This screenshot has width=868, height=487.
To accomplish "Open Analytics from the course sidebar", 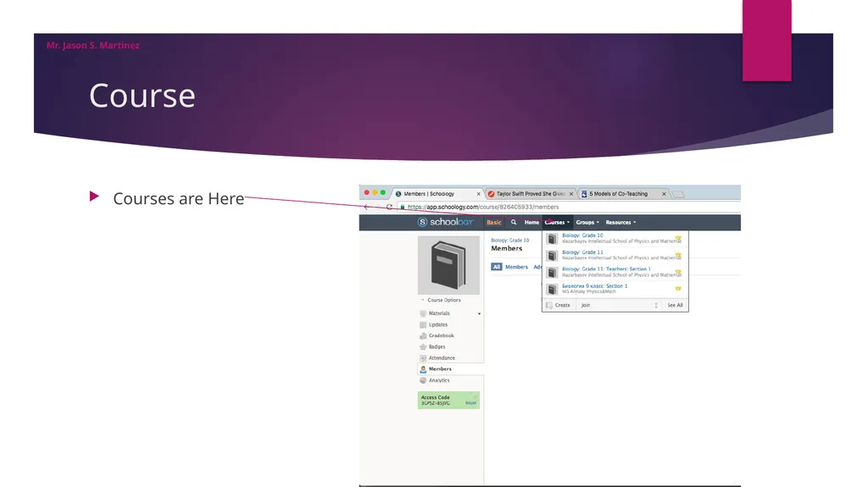I will 439,381.
